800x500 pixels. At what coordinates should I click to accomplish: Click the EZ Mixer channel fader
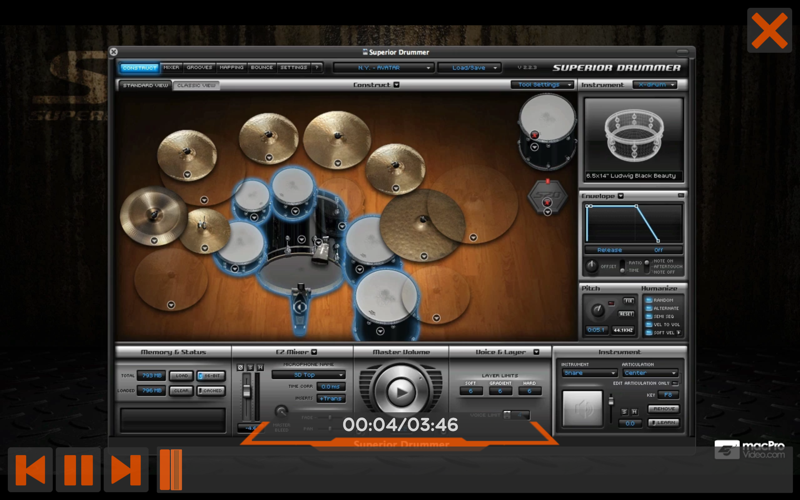click(x=247, y=391)
